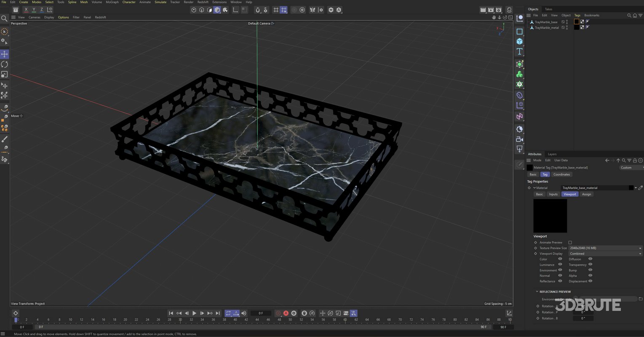Viewport: 644px width, 337px height.
Task: Click the Inputs button in Tag Properties
Action: click(553, 194)
